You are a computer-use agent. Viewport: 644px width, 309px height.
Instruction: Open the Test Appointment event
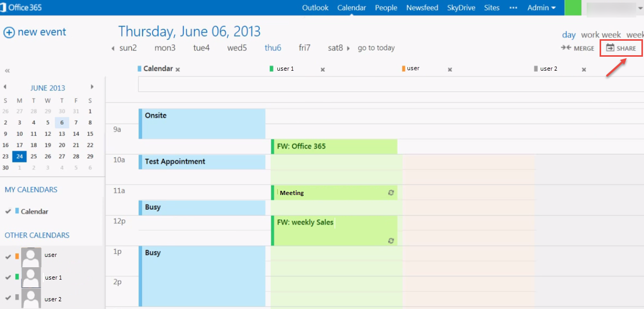(202, 161)
